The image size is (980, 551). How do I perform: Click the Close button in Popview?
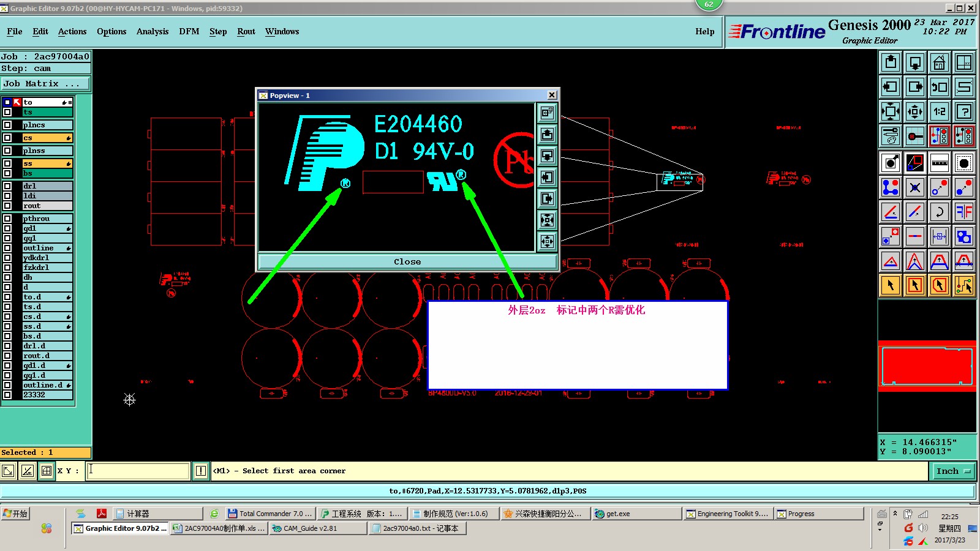pos(407,261)
